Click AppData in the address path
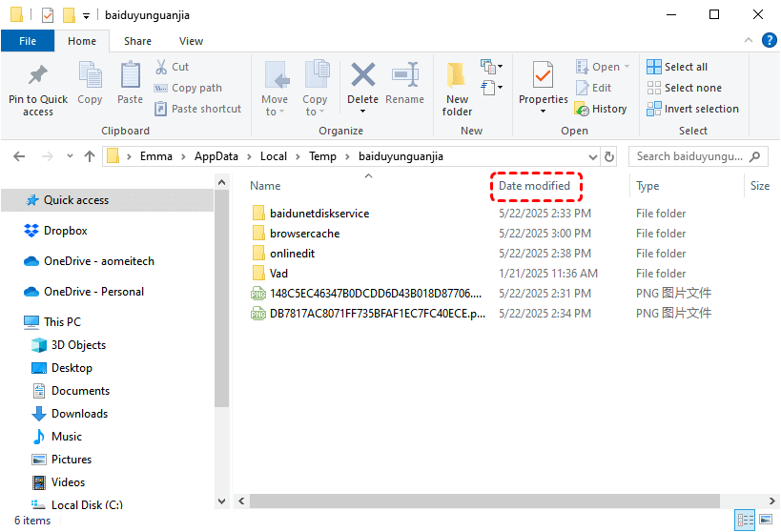781x532 pixels. point(216,156)
